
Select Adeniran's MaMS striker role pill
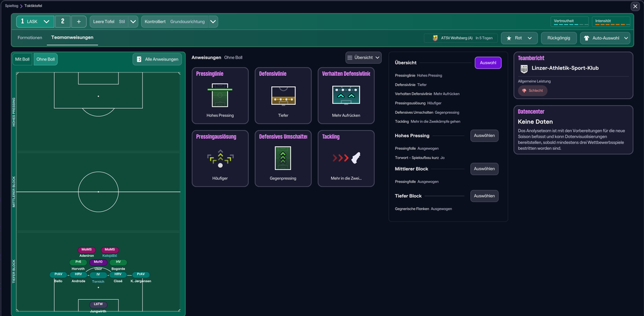click(87, 250)
